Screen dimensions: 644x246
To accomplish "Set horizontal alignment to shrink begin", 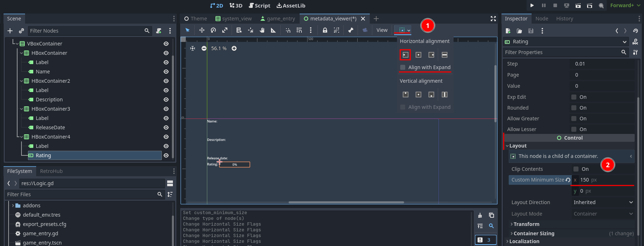I will point(405,55).
